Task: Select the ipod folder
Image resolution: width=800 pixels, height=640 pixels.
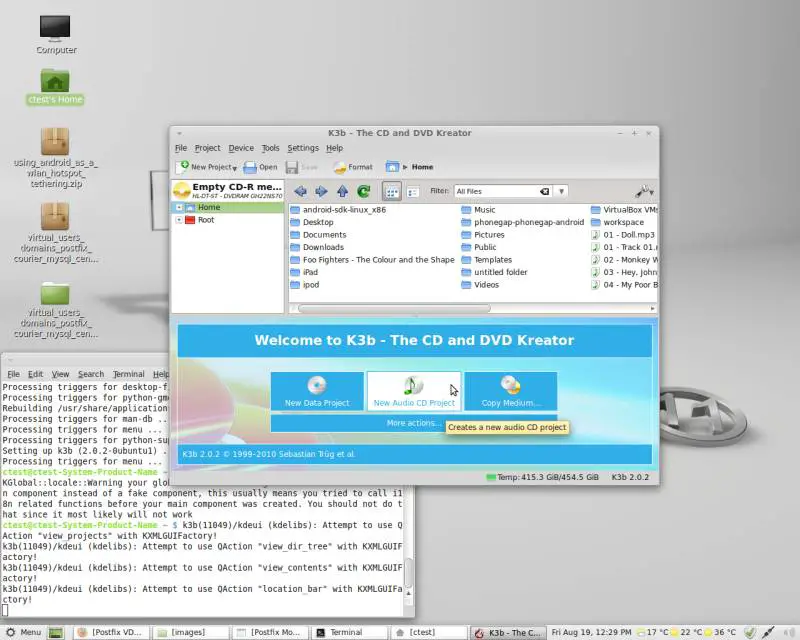Action: coord(305,285)
